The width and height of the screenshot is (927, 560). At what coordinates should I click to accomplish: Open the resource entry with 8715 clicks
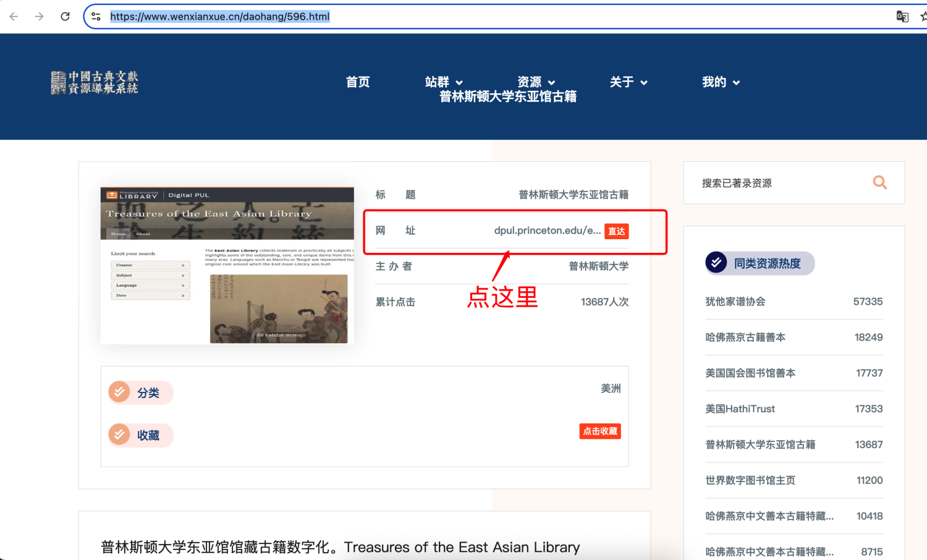(x=769, y=552)
